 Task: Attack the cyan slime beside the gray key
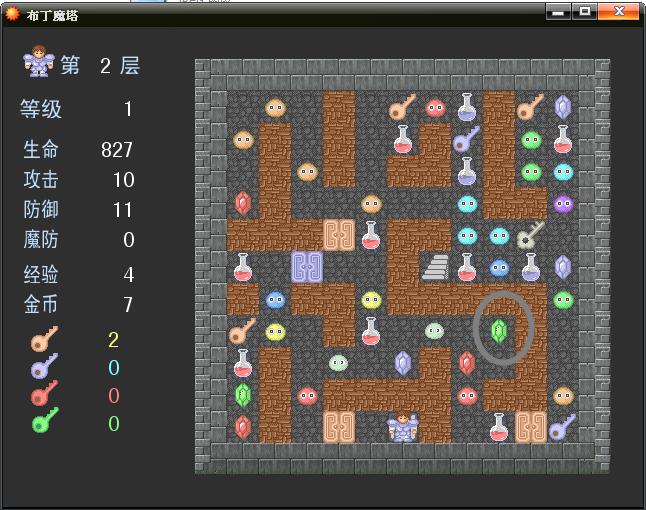tap(499, 236)
